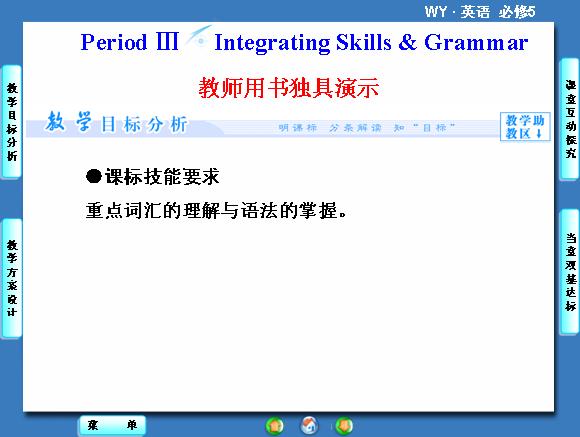
Task: Click the red 教师用书独具演示 heading
Action: [x=289, y=88]
